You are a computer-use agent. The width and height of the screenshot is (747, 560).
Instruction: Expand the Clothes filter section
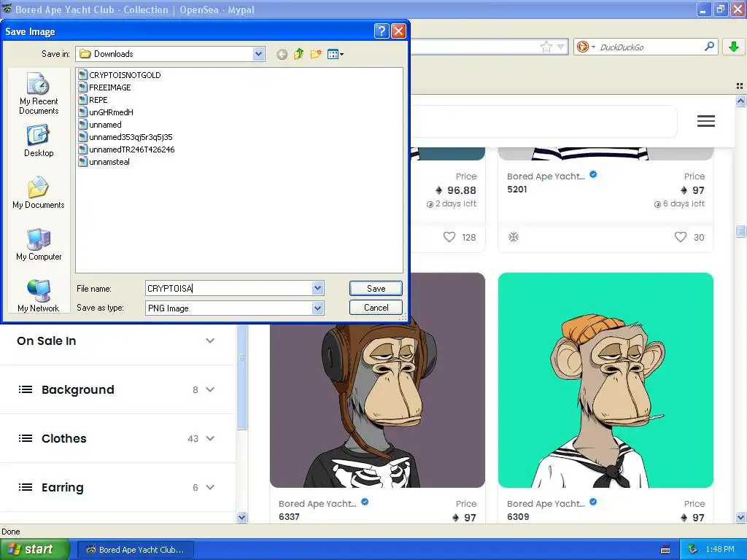117,438
